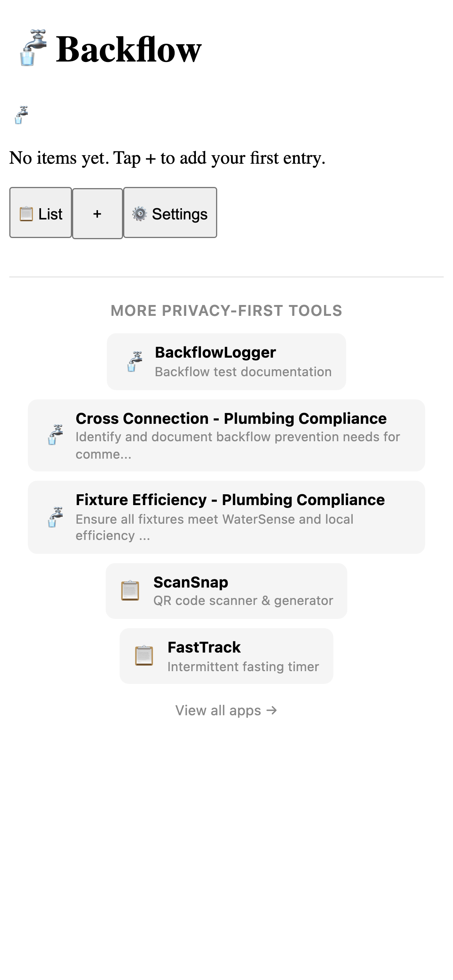Image resolution: width=453 pixels, height=980 pixels.
Task: Open the Settings screen
Action: (x=170, y=213)
